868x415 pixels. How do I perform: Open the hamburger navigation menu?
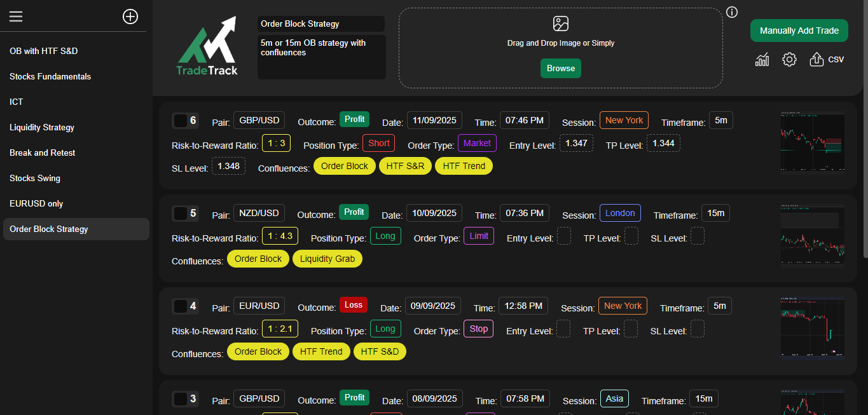[16, 17]
